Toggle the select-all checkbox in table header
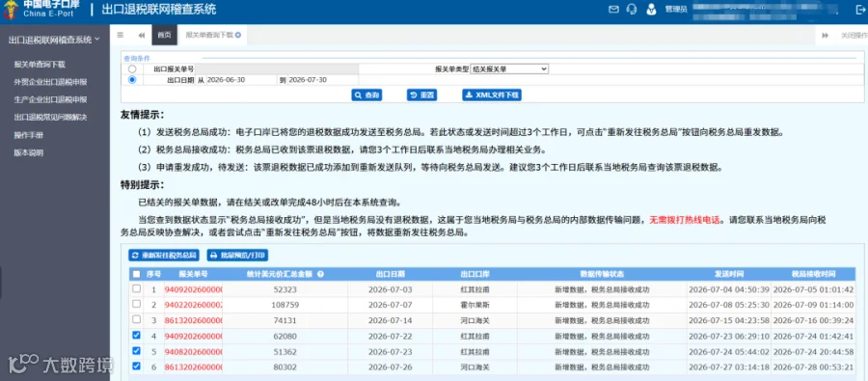This screenshot has width=868, height=381. pos(137,274)
